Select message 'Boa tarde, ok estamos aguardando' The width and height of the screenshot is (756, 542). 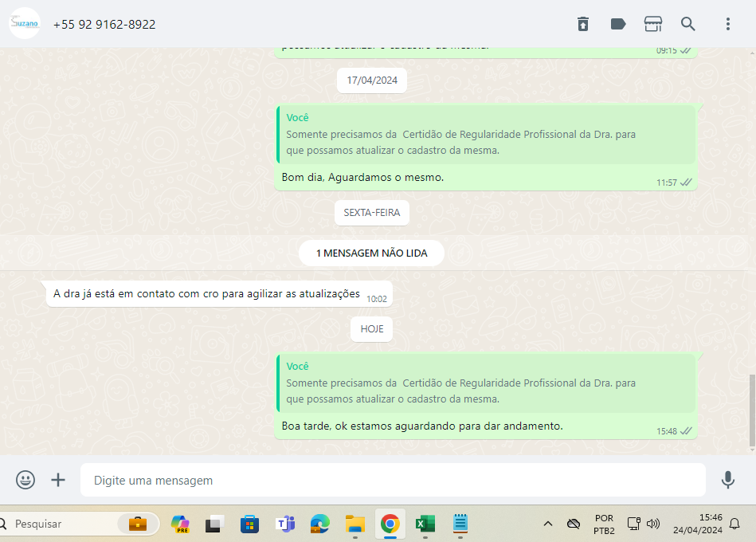tap(422, 426)
